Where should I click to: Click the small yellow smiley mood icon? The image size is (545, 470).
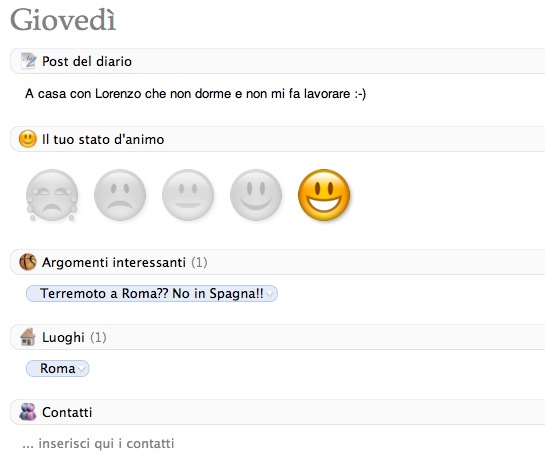tap(28, 139)
